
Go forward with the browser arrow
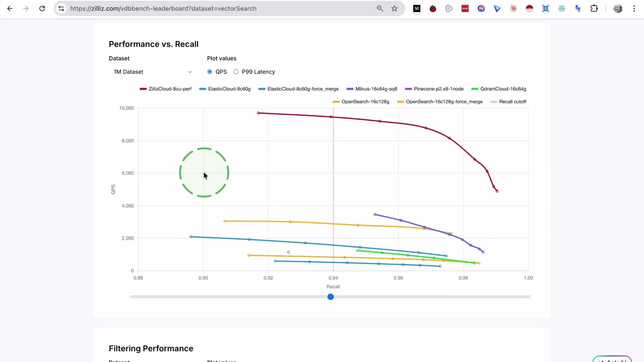click(26, 9)
